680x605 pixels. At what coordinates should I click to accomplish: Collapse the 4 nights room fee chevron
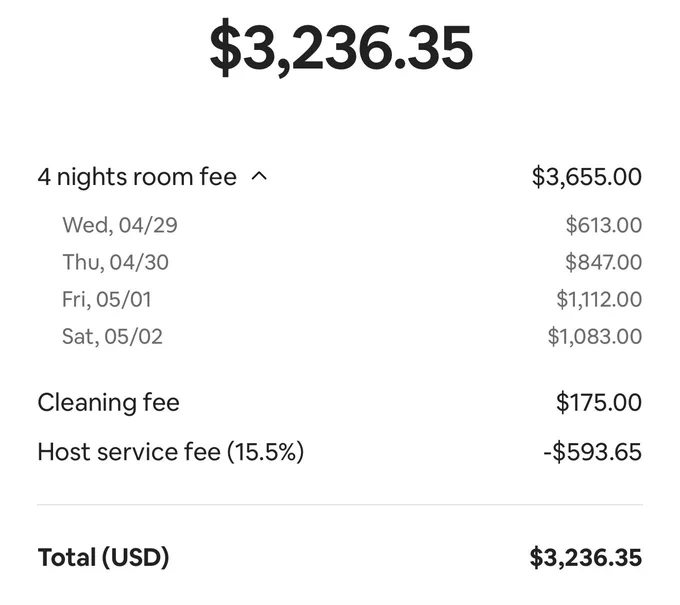[x=259, y=177]
